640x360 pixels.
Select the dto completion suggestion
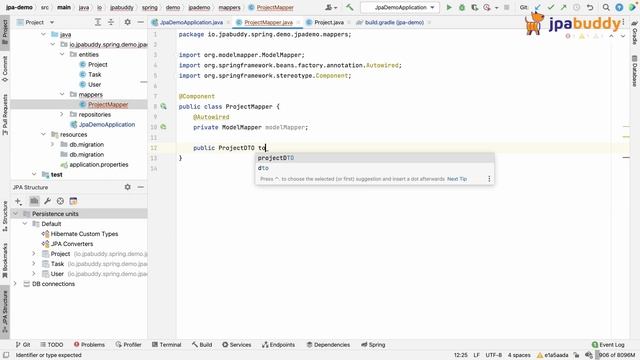(375, 168)
